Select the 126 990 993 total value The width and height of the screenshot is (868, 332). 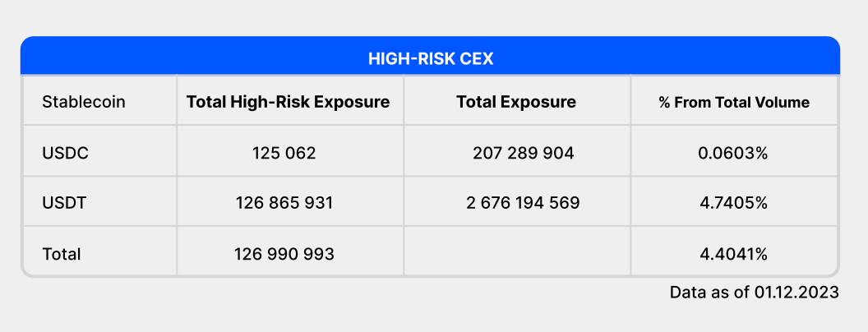tap(284, 254)
